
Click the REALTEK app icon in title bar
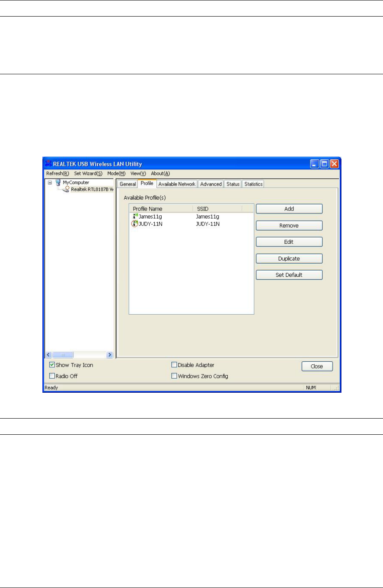click(48, 164)
